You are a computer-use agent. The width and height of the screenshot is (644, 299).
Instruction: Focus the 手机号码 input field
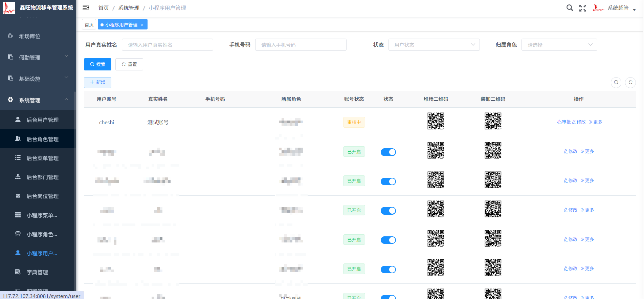301,45
